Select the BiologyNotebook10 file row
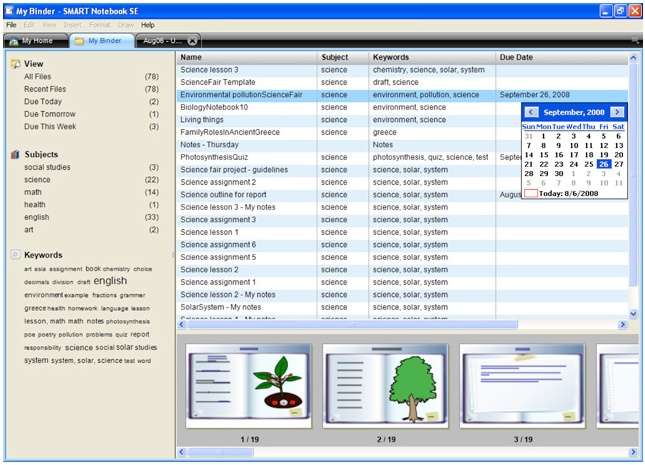Viewport: 645px width, 465px height. pyautogui.click(x=214, y=107)
